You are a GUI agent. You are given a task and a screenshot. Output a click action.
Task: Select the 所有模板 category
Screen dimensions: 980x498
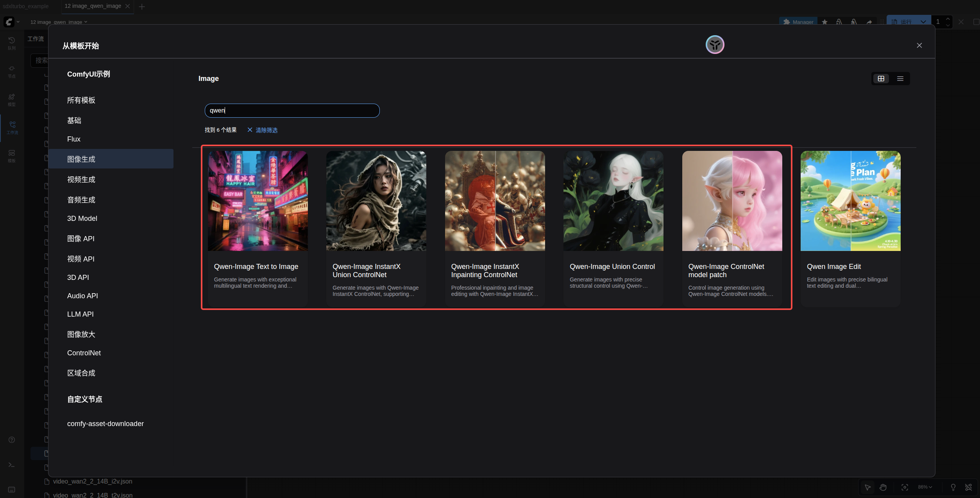click(x=111, y=100)
